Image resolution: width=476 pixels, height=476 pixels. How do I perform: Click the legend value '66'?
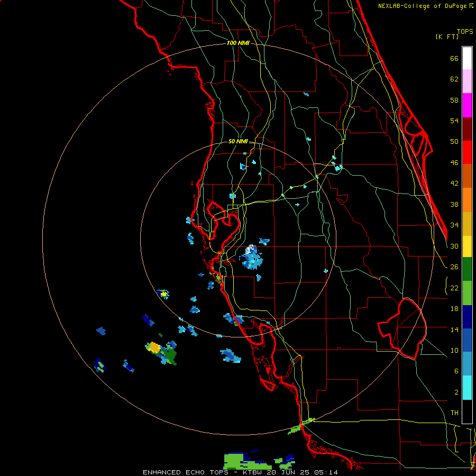click(x=454, y=58)
